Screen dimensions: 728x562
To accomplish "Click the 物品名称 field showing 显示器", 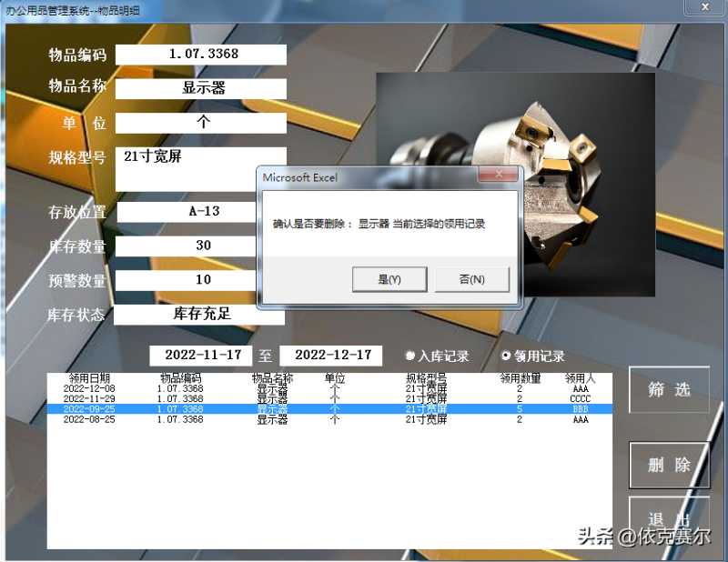I will (202, 88).
